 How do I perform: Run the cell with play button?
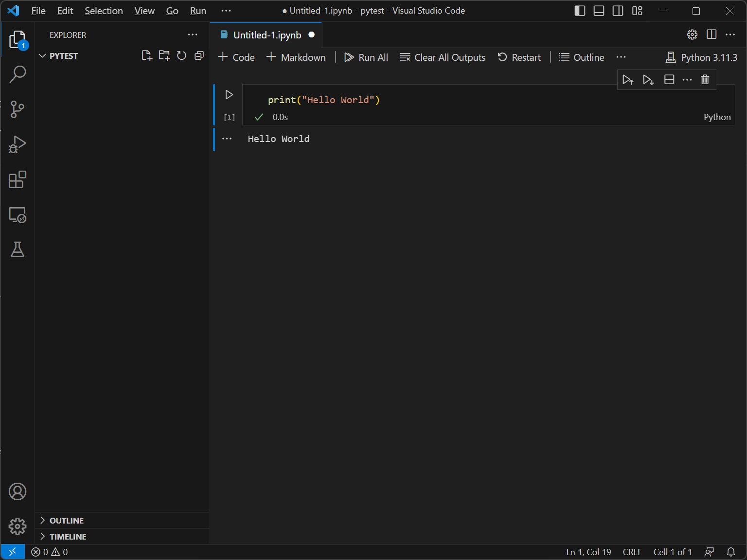229,95
